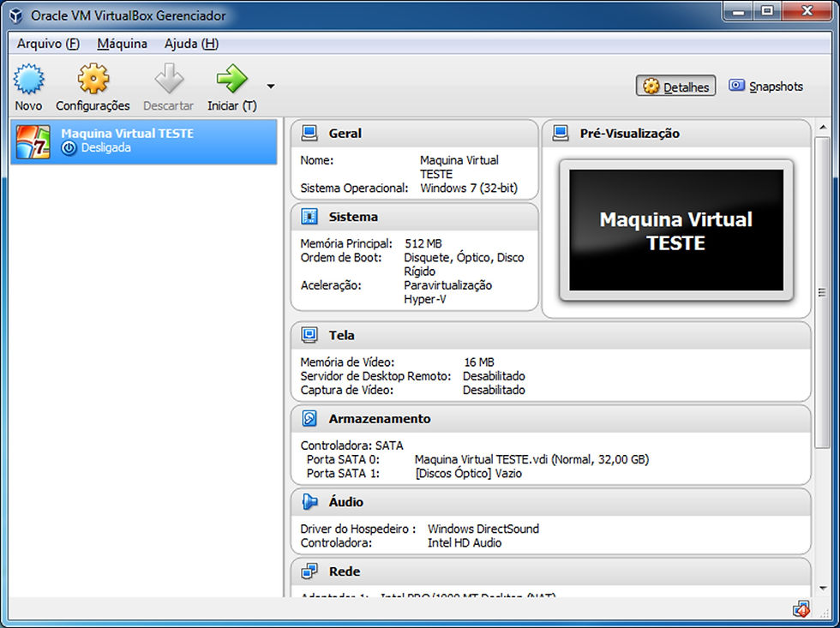This screenshot has width=840, height=628.
Task: Click the '16 MB' video memory value
Action: click(479, 362)
